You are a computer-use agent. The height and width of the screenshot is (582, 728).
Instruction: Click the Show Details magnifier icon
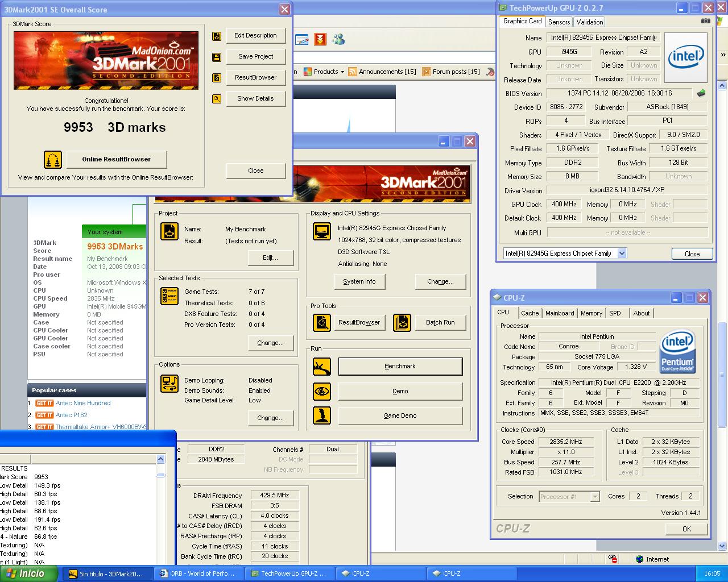(217, 99)
